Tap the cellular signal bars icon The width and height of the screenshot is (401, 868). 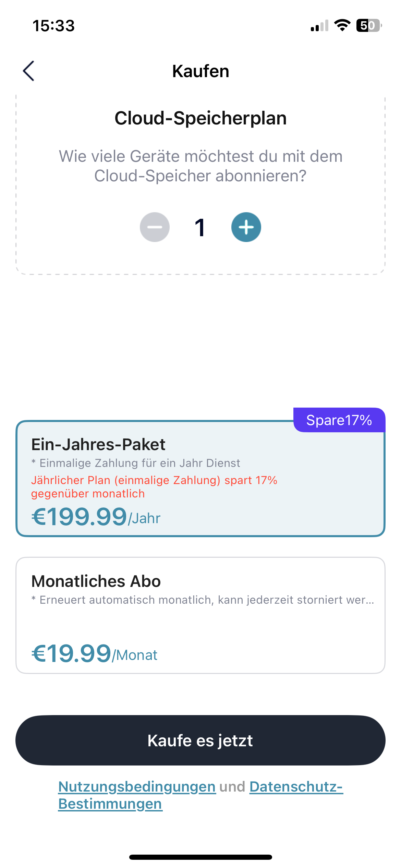[x=319, y=26]
